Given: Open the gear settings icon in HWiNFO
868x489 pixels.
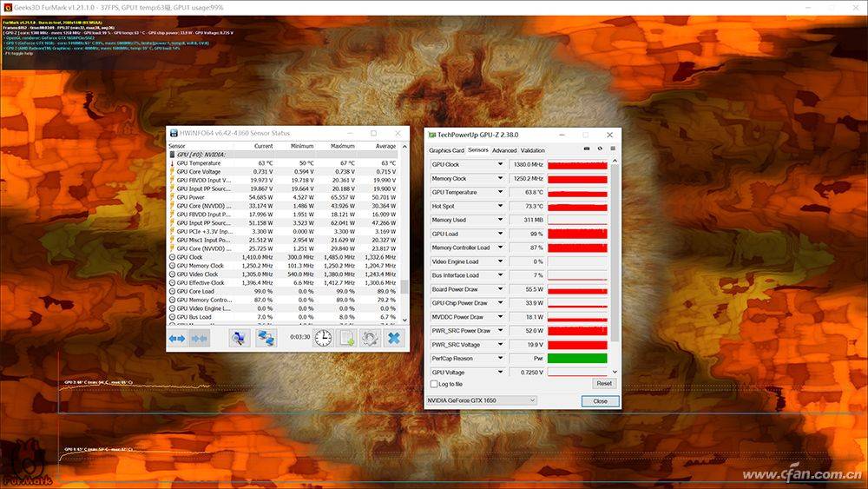Looking at the screenshot, I should [x=371, y=339].
